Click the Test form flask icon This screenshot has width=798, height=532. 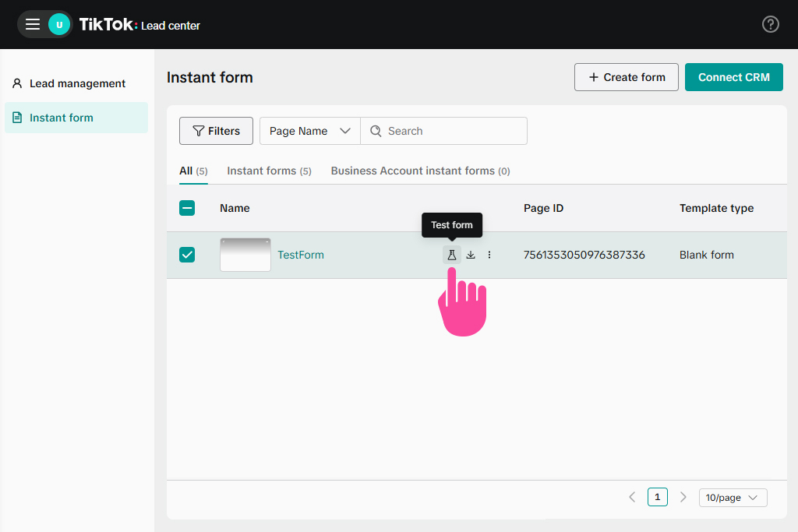click(452, 255)
